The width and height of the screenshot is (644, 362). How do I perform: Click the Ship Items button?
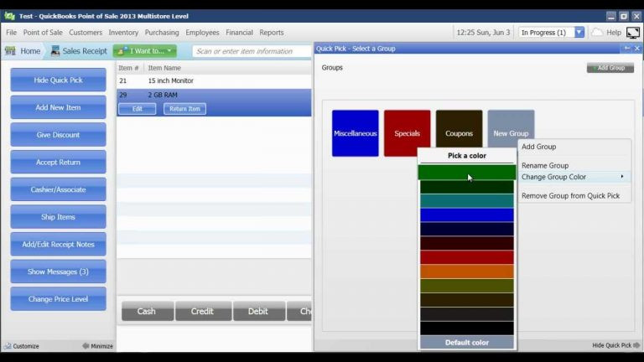point(59,217)
